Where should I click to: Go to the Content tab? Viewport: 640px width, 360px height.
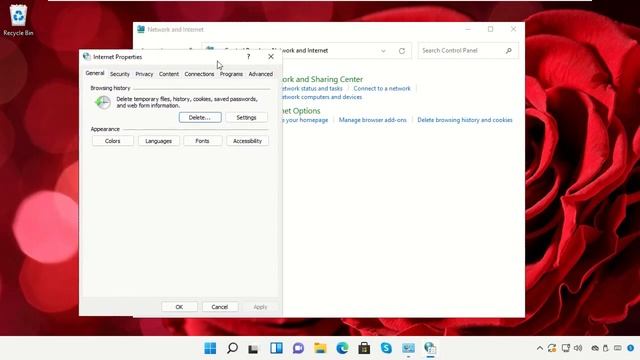169,74
